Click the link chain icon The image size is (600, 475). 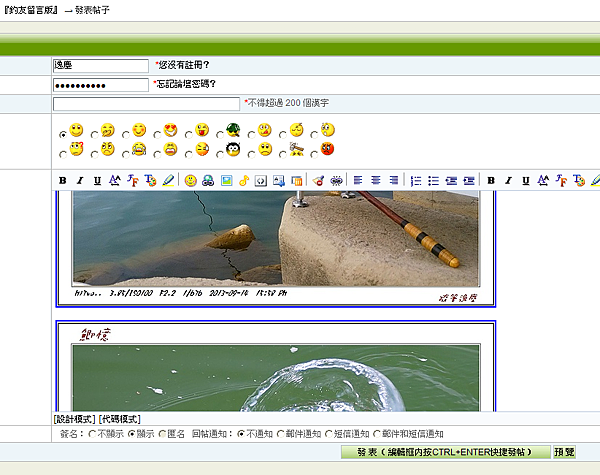[336, 180]
